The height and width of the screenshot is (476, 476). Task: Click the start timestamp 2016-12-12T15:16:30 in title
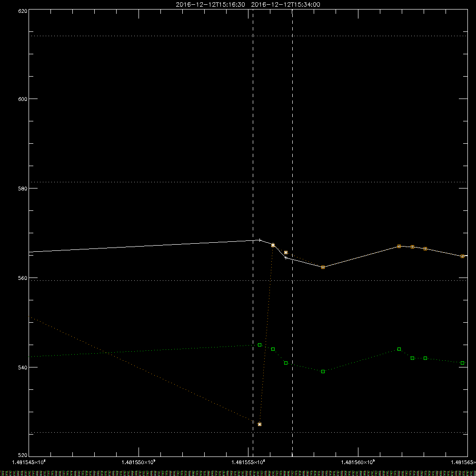coord(210,5)
